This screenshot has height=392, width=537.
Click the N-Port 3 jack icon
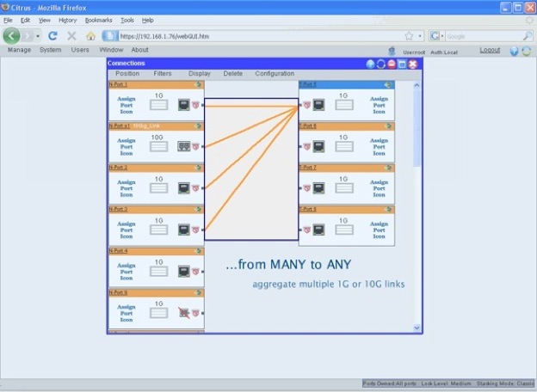coord(184,230)
